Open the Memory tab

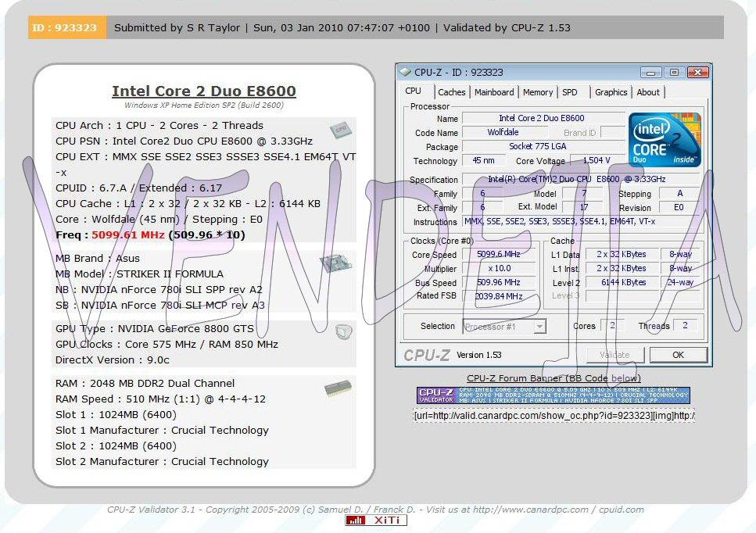[538, 92]
